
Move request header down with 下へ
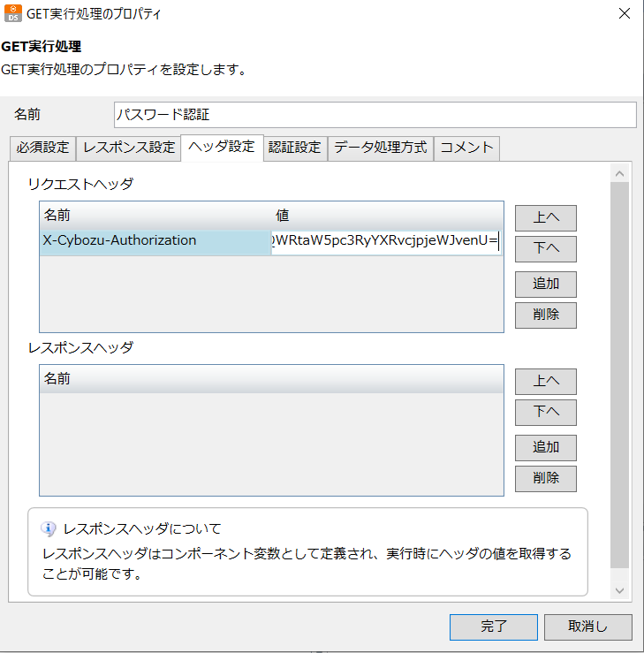(x=546, y=249)
